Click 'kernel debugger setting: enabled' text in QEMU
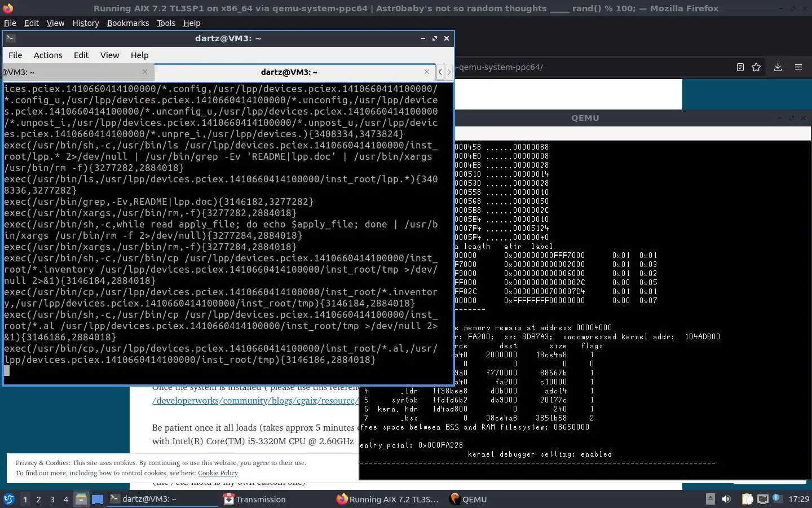 click(x=540, y=454)
